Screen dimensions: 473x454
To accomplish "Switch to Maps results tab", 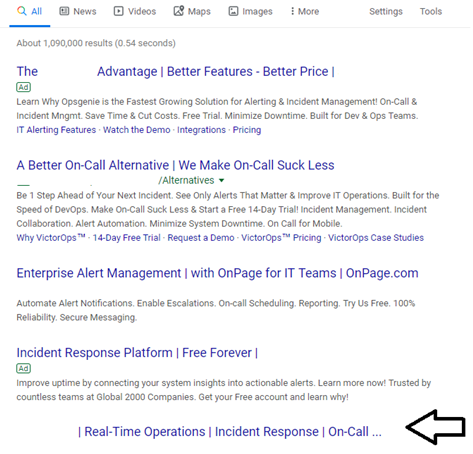I will tap(192, 12).
